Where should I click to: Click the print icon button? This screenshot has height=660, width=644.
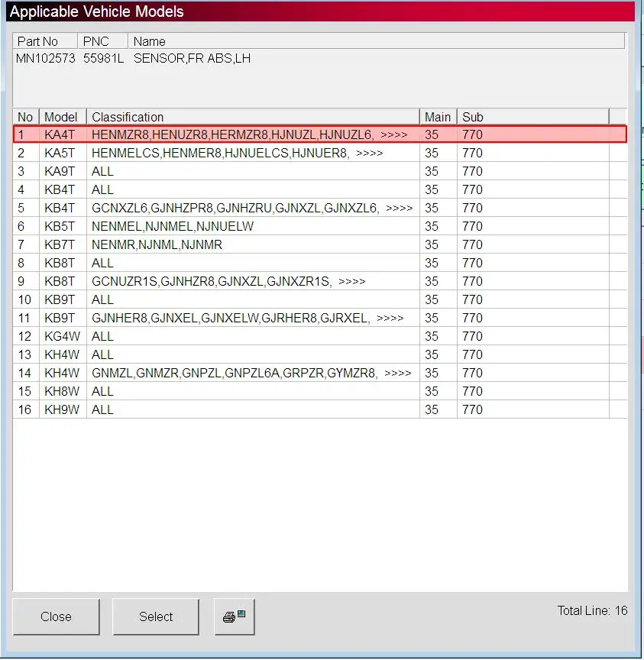click(235, 616)
